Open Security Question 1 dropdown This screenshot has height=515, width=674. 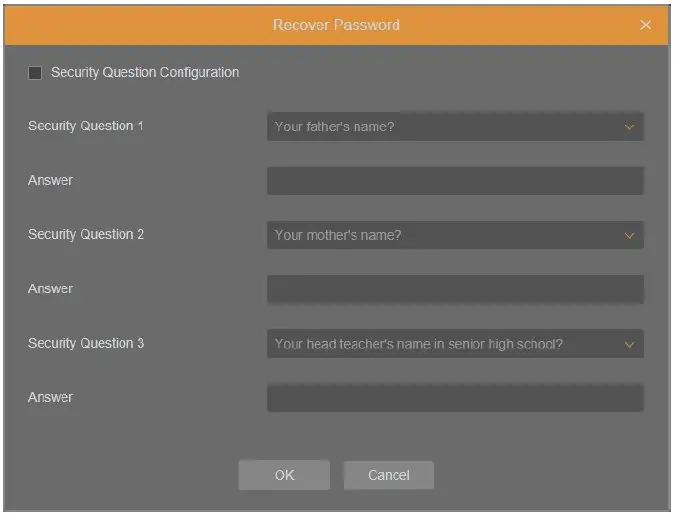tap(455, 126)
